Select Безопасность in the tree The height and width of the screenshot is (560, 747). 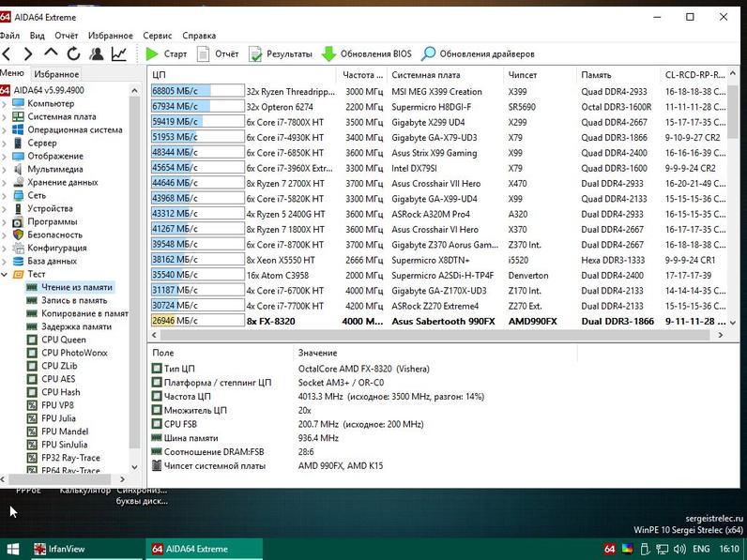[x=54, y=235]
